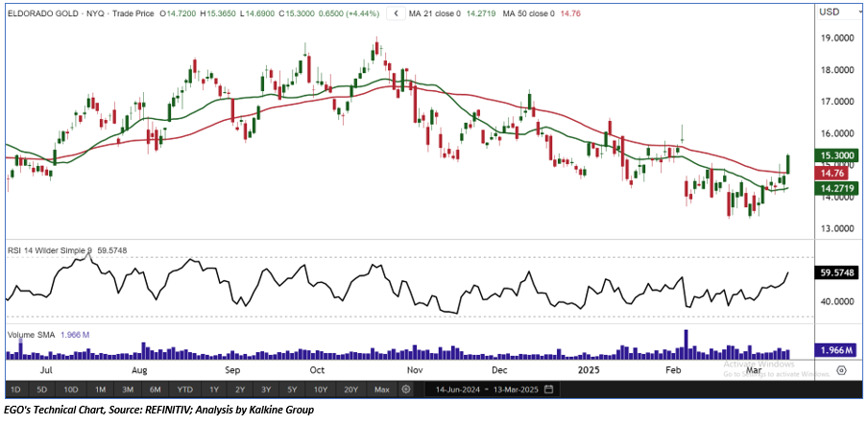The image size is (868, 424).
Task: Select the 5Y time range
Action: tap(292, 389)
